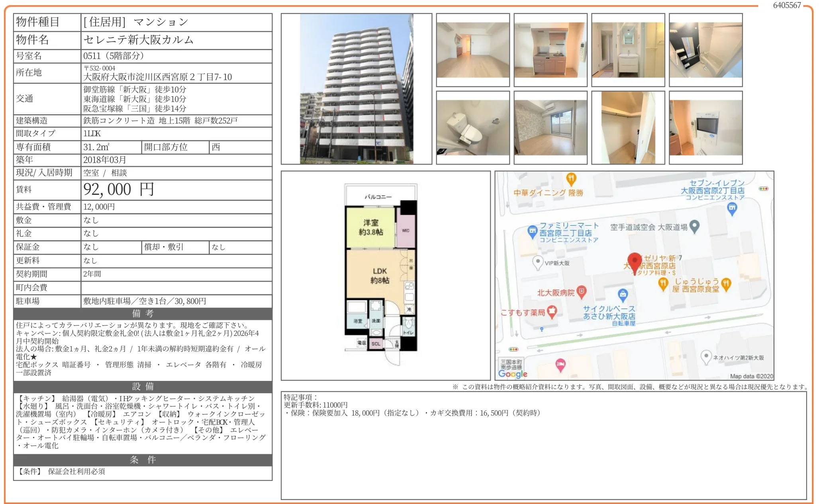
Task: Click the こすもす薬局 pharmacy marker
Action: click(x=552, y=312)
